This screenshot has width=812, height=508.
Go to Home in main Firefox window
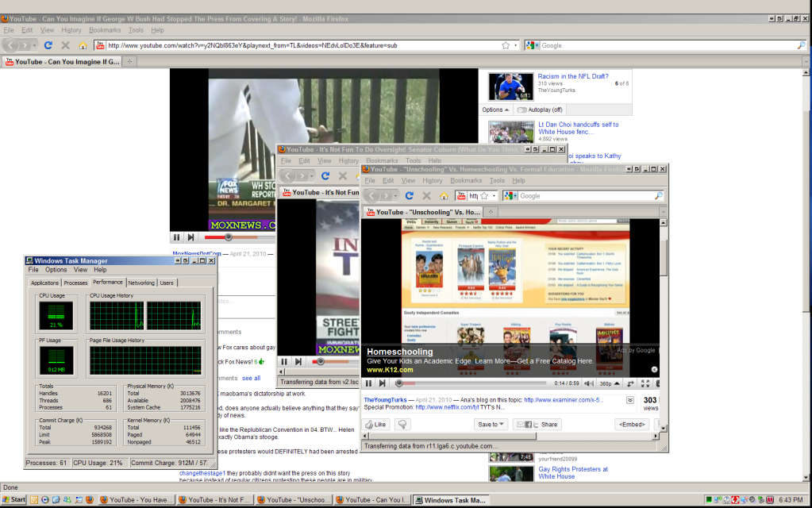pos(83,45)
